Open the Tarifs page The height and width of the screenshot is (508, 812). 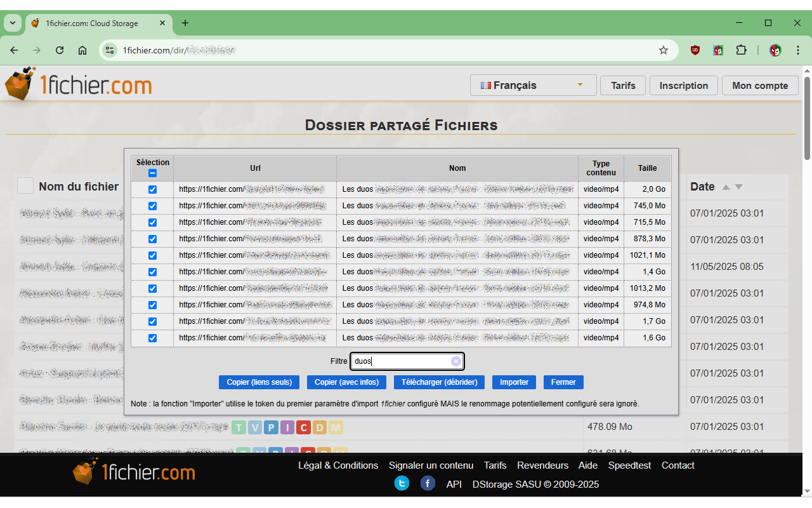(623, 85)
